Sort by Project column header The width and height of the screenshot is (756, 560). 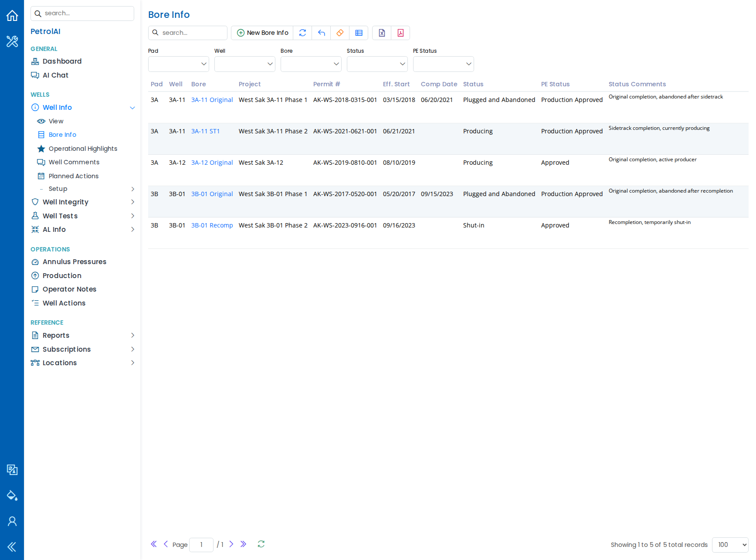coord(250,84)
